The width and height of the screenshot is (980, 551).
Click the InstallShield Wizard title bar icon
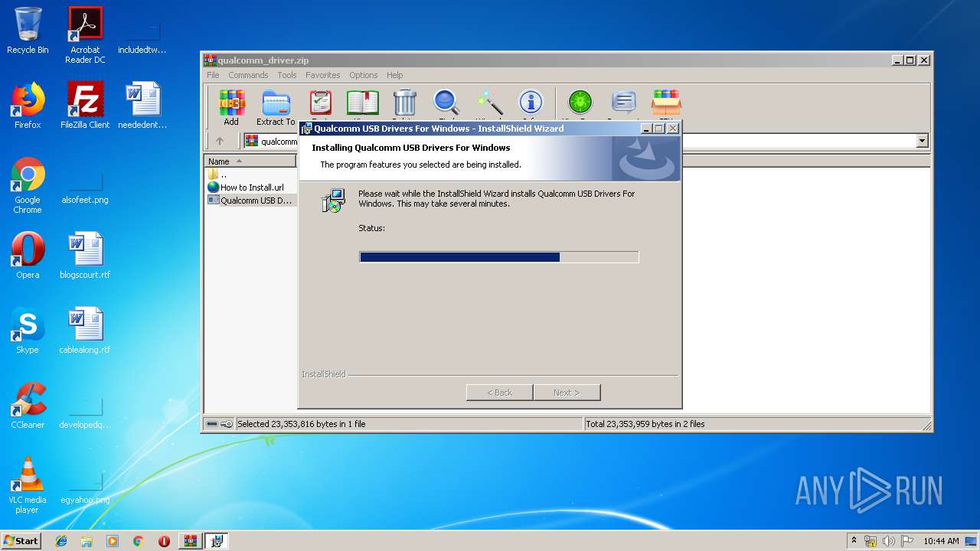(x=307, y=129)
